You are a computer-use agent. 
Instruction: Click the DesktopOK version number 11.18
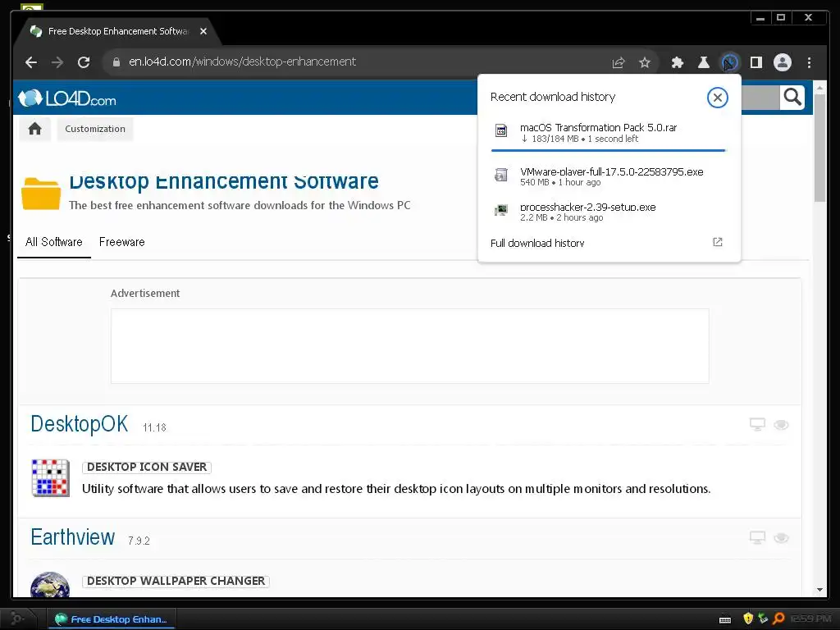(x=154, y=427)
